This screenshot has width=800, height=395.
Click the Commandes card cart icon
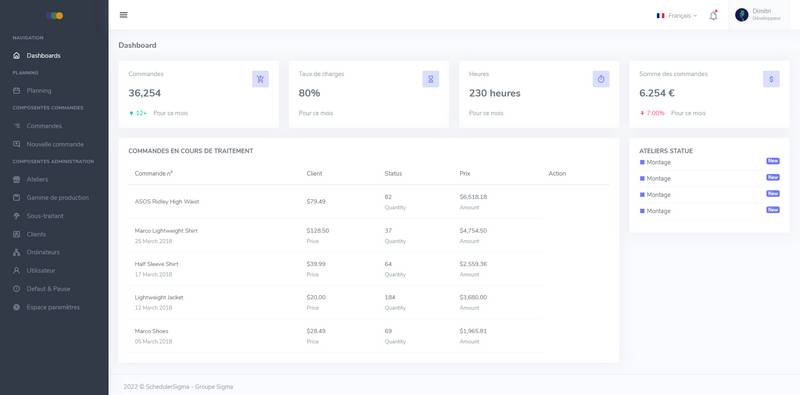coord(260,79)
